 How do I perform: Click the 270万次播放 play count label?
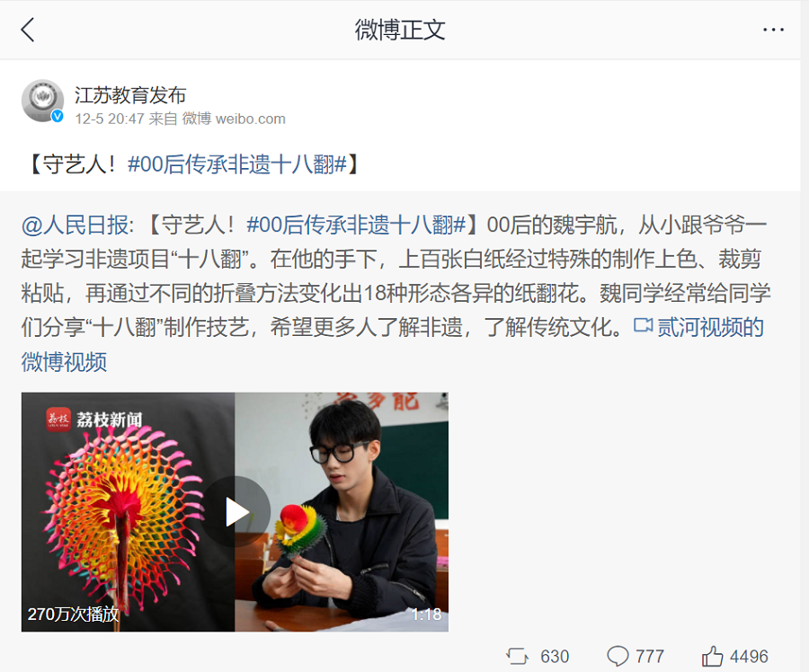(74, 615)
